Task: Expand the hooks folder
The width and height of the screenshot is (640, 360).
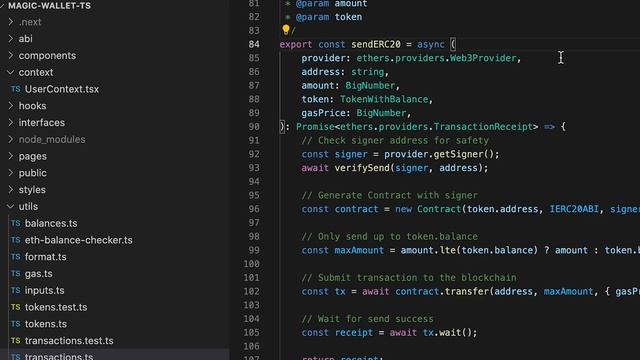Action: click(11, 106)
